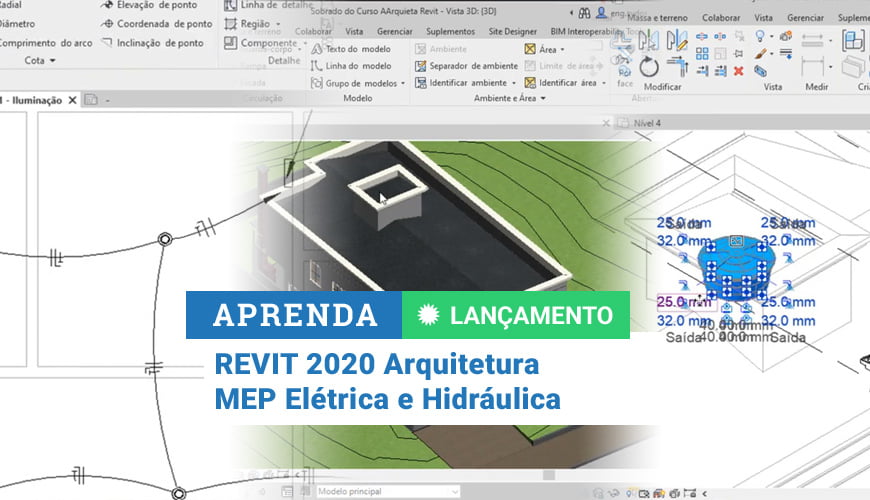Open Grupo de modelos dropdown arrow
The image size is (870, 500).
point(403,83)
